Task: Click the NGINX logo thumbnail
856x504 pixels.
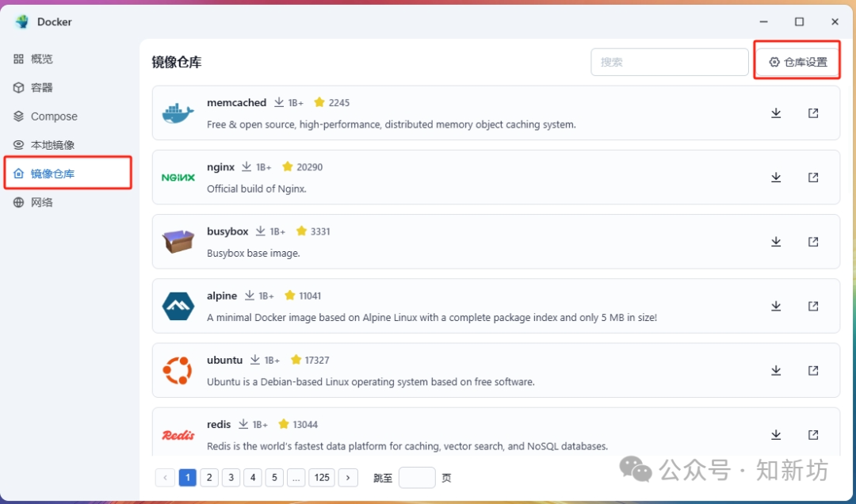Action: click(178, 178)
